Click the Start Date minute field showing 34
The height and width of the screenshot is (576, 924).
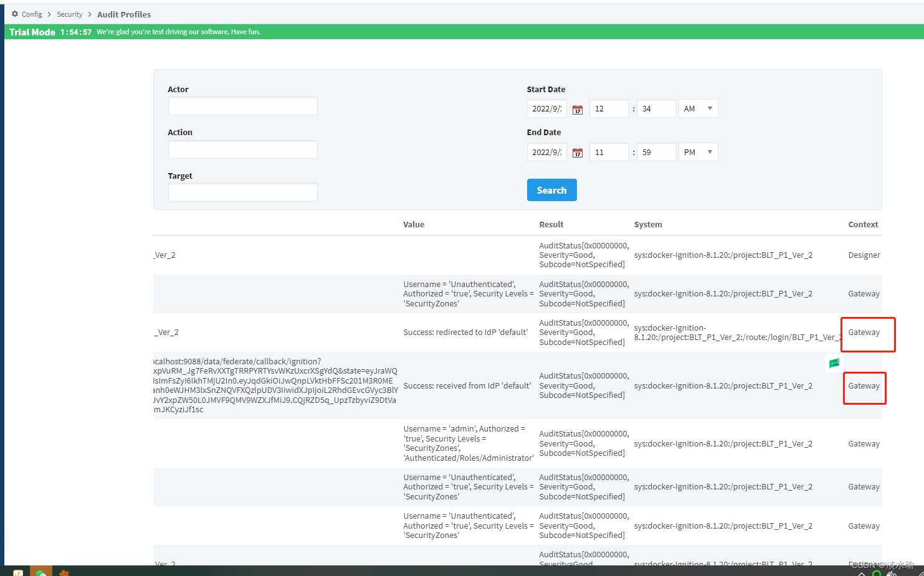coord(656,108)
